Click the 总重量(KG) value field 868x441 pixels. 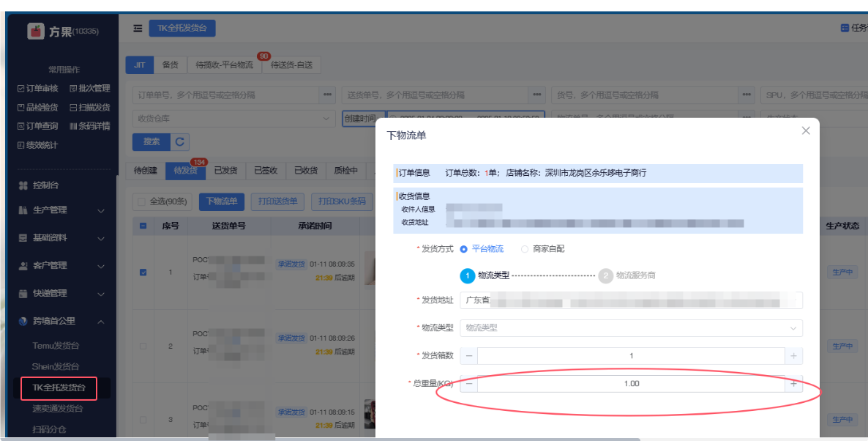[631, 383]
